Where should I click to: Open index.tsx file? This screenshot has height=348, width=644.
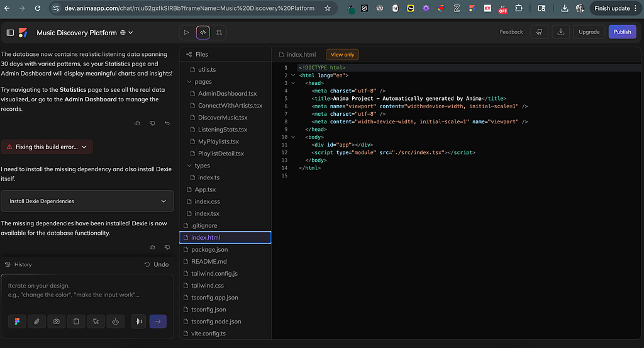pos(225,214)
